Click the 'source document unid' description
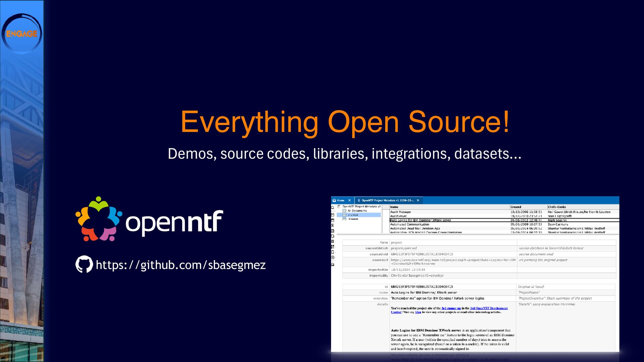This screenshot has height=362, width=644. [x=536, y=254]
